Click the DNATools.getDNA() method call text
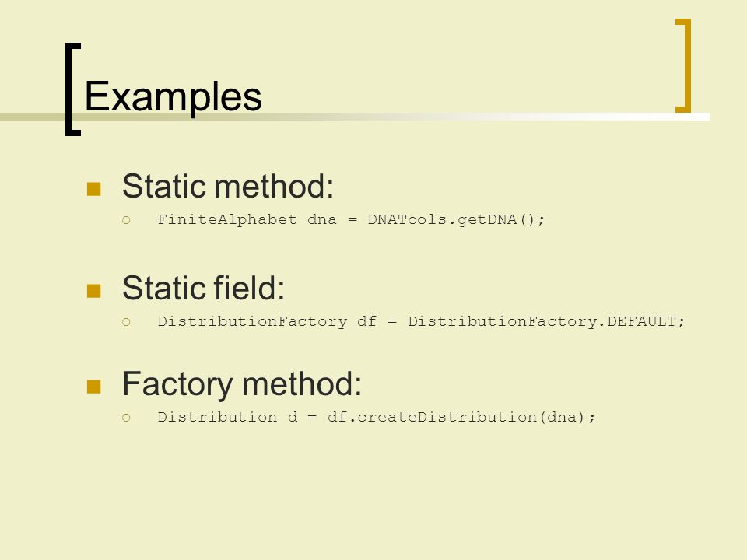 click(456, 219)
